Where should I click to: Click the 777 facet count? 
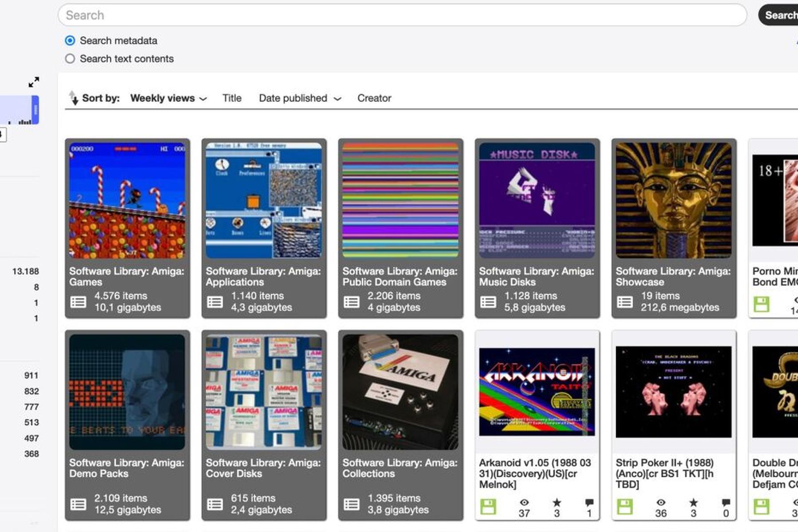[x=31, y=407]
